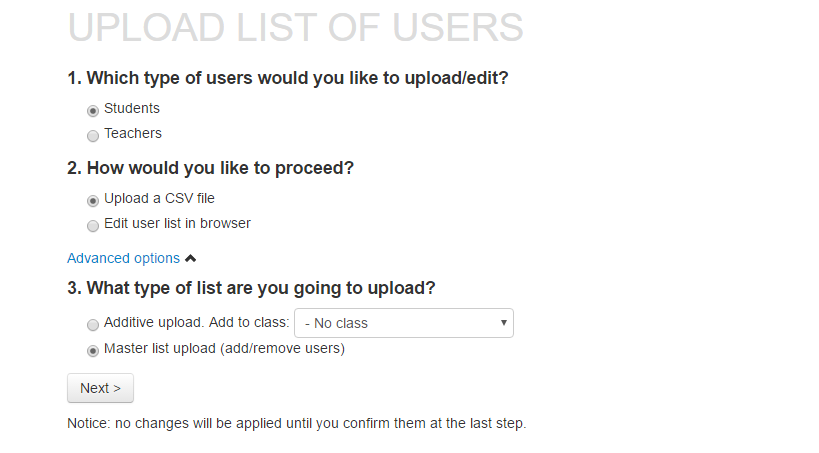The image size is (819, 453).
Task: Choose the Upload a CSV file radio button
Action: point(93,200)
